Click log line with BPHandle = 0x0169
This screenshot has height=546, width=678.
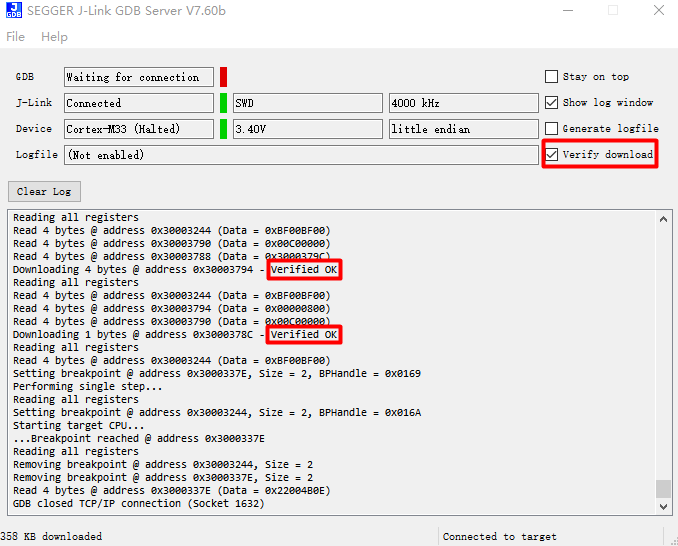click(217, 373)
